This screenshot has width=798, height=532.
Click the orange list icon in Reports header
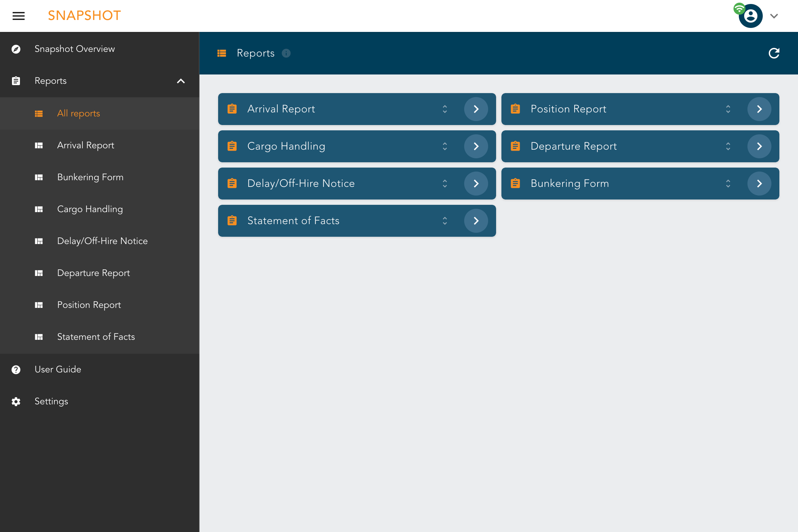(221, 53)
